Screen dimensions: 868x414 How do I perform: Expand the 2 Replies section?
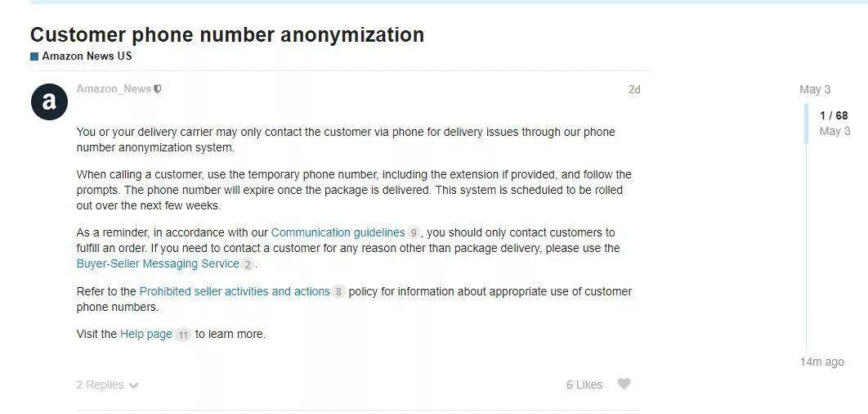[x=107, y=385]
